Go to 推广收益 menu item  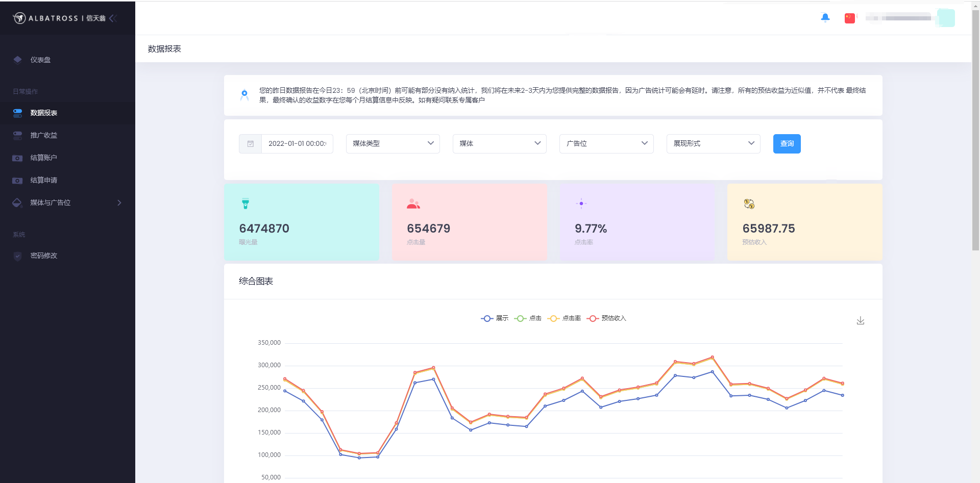[43, 136]
